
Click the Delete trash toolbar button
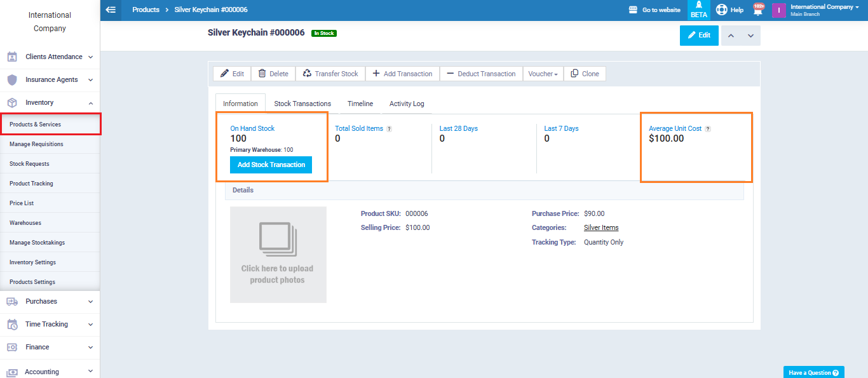[x=273, y=74]
